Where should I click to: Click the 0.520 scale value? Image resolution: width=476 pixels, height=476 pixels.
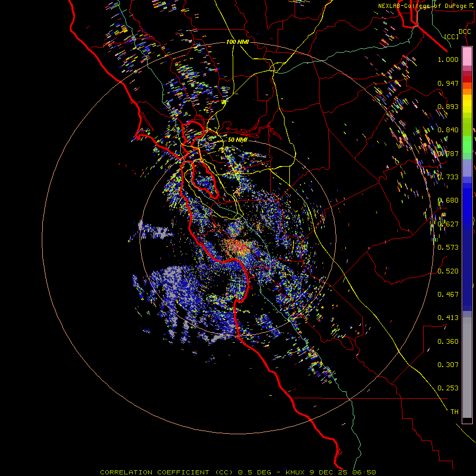(448, 271)
